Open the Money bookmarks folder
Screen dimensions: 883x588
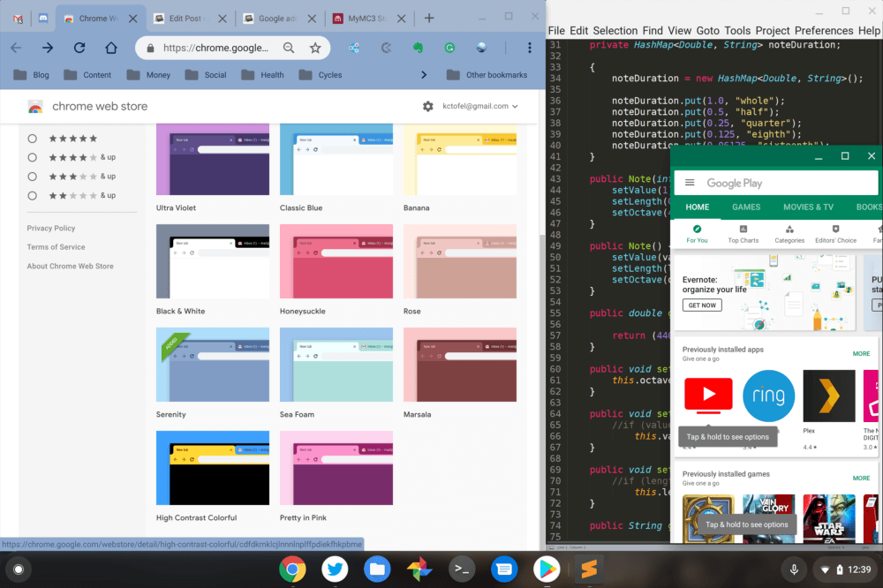[x=148, y=75]
